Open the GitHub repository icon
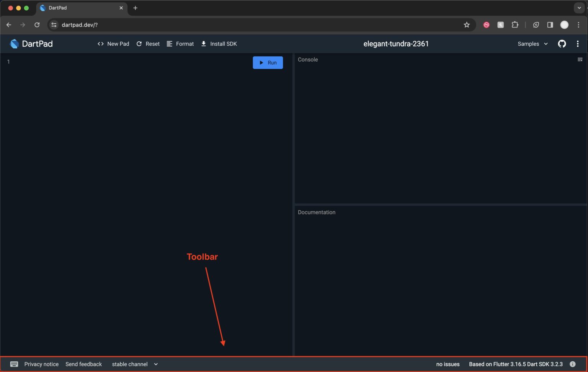The image size is (588, 372). (562, 44)
